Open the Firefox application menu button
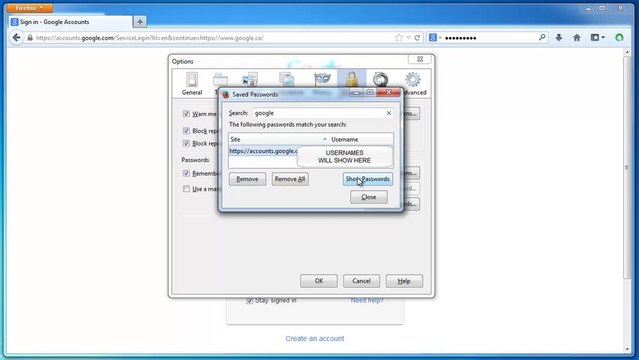 (29, 8)
